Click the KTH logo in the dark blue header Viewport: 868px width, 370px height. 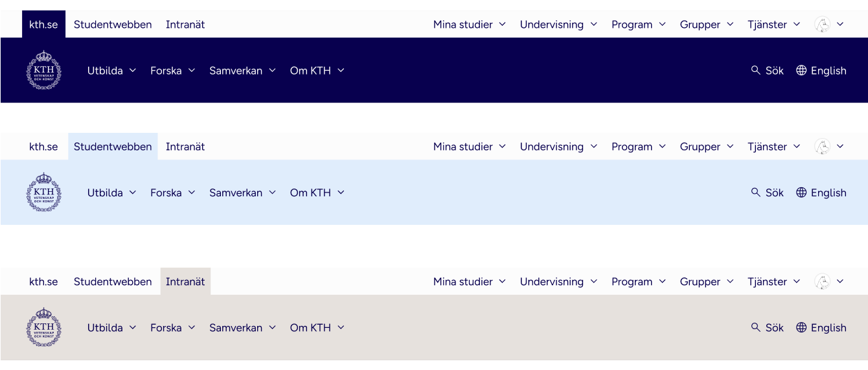pyautogui.click(x=44, y=70)
